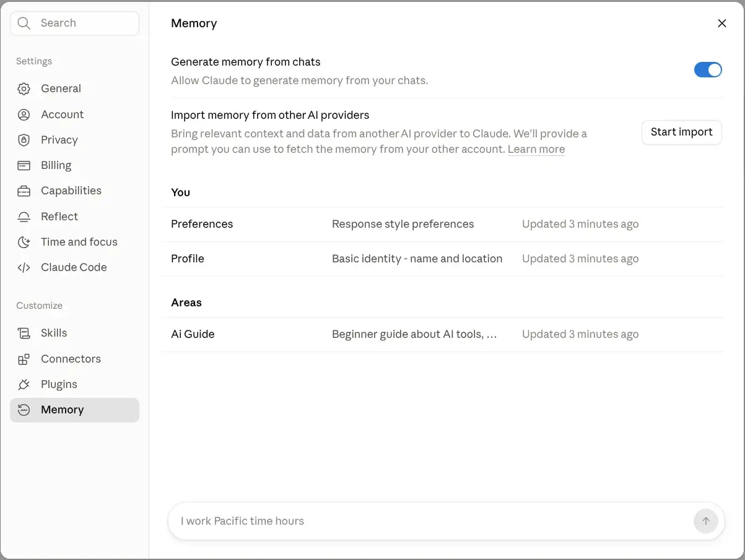Close the Memory settings dialog
Screen dimensions: 745x560
[x=721, y=24]
